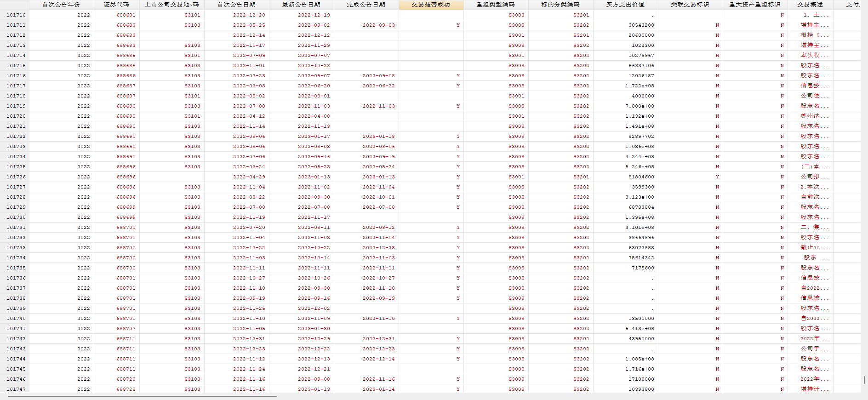Select the 首次公告年份 column header

click(61, 5)
